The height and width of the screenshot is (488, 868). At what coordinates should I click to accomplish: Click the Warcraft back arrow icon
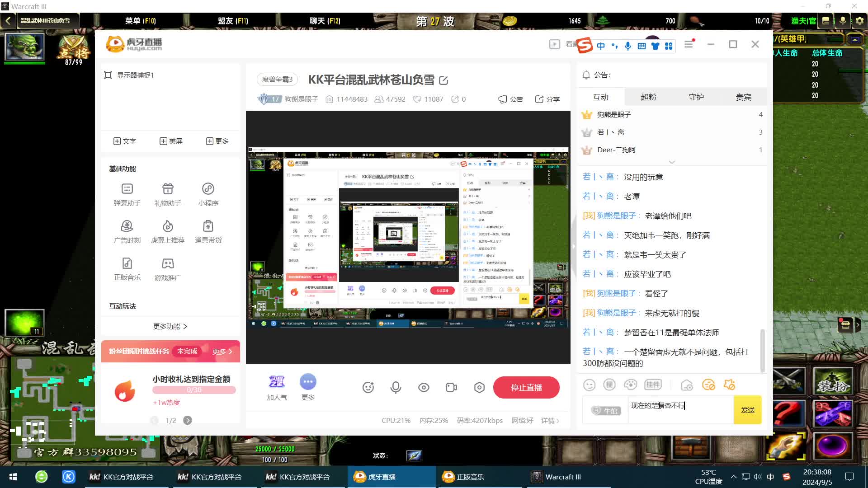(x=8, y=21)
